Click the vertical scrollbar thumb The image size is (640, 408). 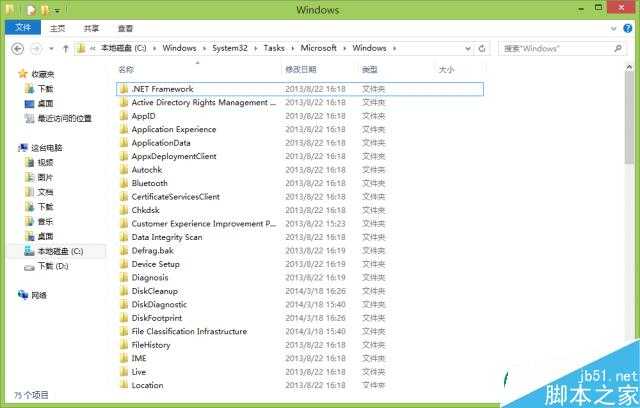[x=629, y=118]
